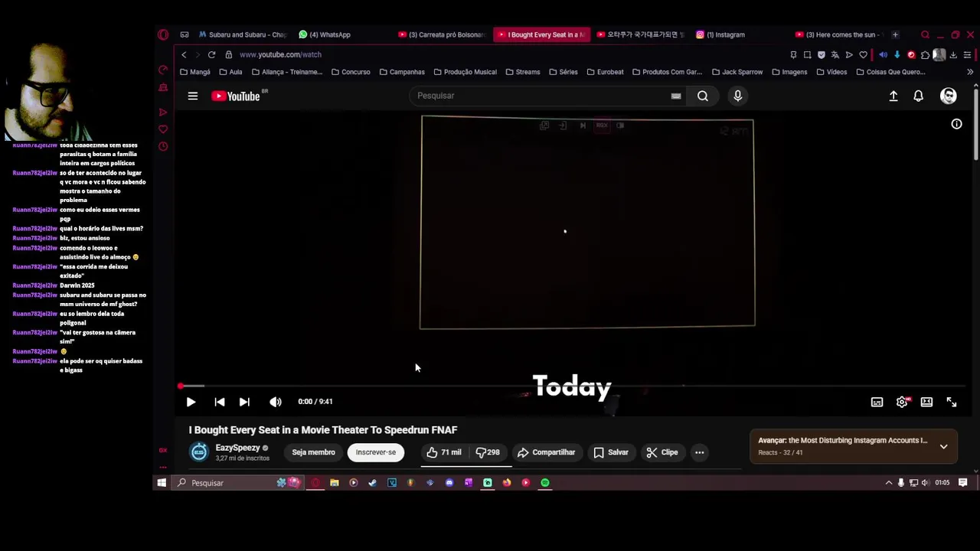Screen dimensions: 980x551
Task: Open browser tab search magnifier
Action: point(925,34)
